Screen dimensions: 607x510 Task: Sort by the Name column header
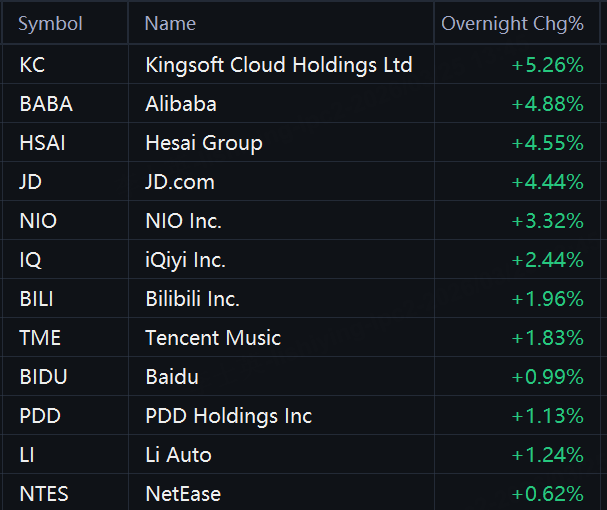[x=170, y=24]
